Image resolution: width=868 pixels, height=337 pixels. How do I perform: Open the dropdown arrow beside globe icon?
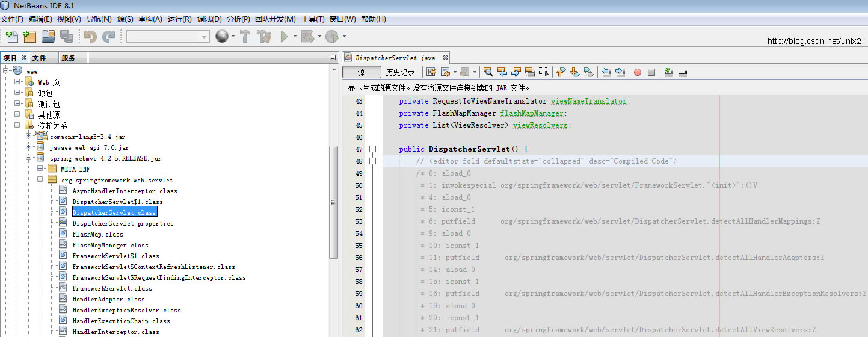[x=233, y=37]
